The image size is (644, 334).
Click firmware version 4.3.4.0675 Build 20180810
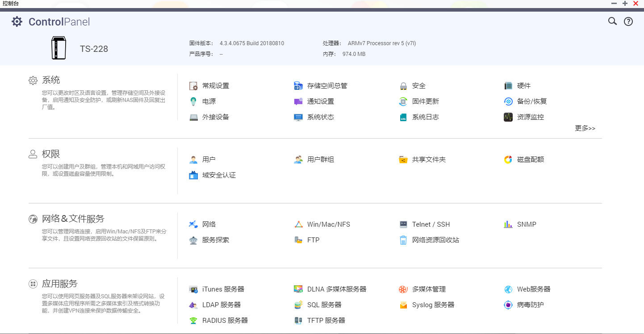coord(252,43)
